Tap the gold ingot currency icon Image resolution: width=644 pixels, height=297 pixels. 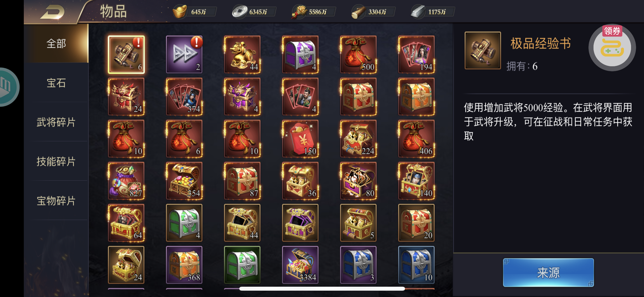[180, 12]
